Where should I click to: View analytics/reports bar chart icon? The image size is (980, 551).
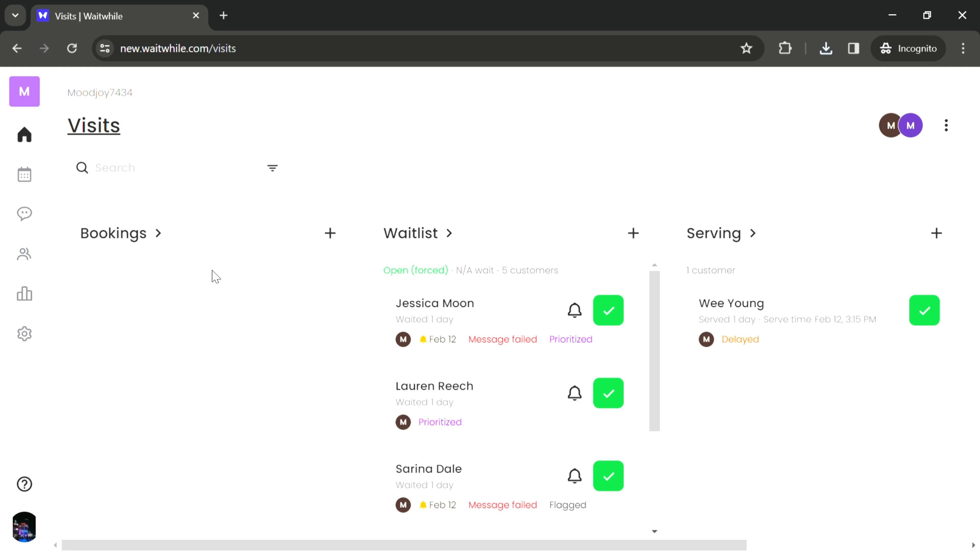coord(24,295)
